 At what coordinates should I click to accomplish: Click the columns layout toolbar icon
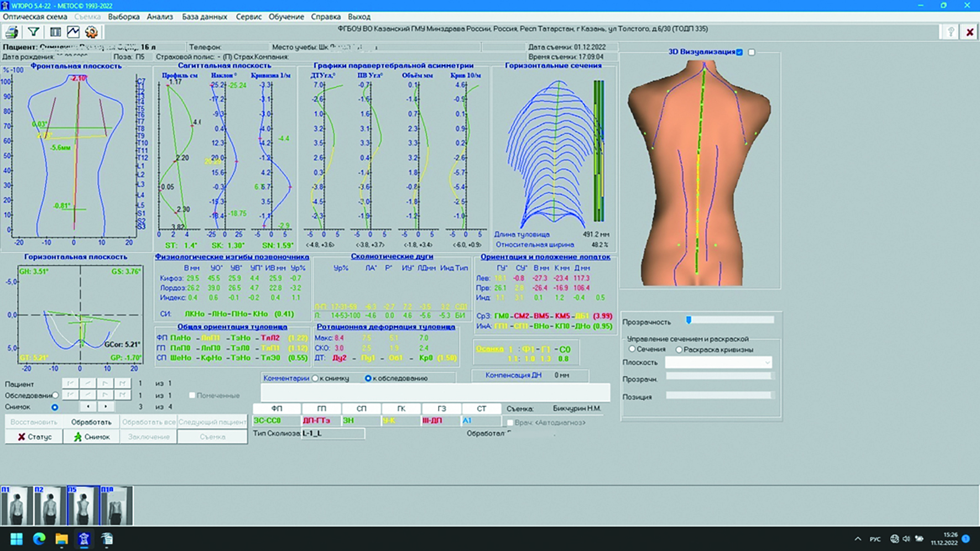click(x=55, y=33)
